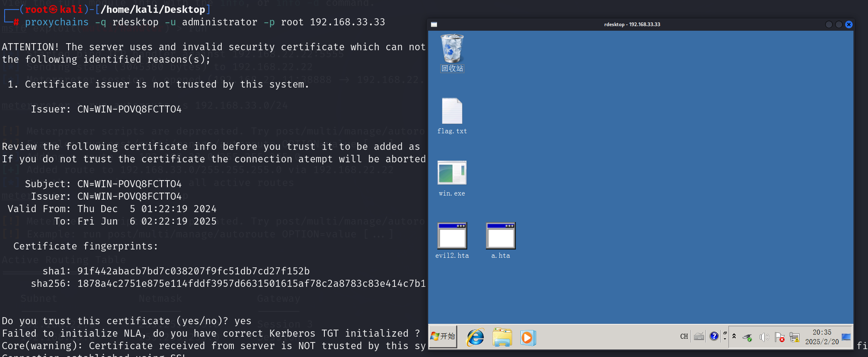Select the Recycle Bin (回收站) desktop icon
Screen dimensions: 868x357
pyautogui.click(x=452, y=53)
